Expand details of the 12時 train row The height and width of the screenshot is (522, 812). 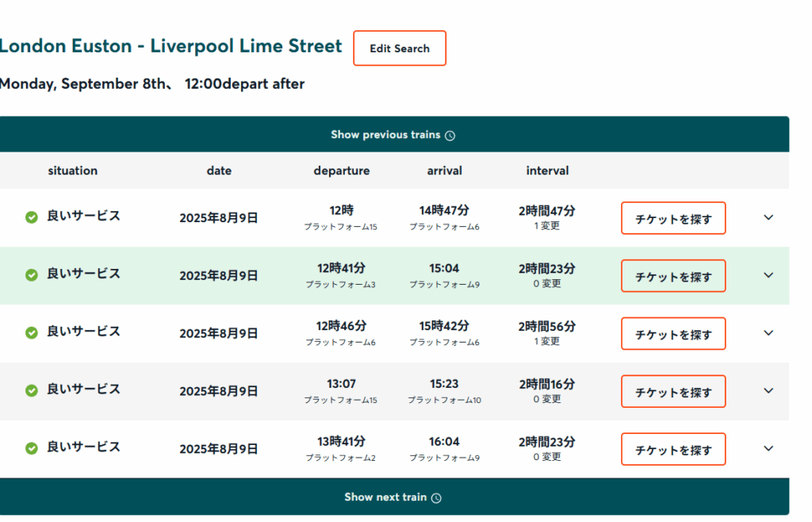click(x=768, y=217)
